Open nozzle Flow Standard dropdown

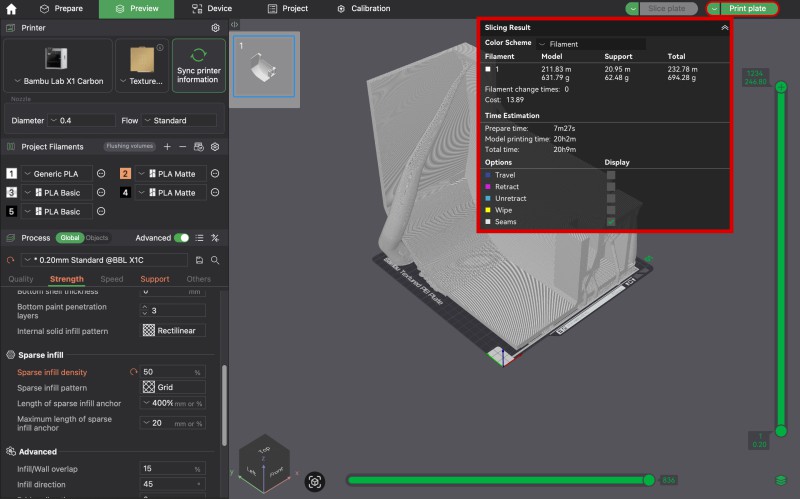pyautogui.click(x=179, y=120)
